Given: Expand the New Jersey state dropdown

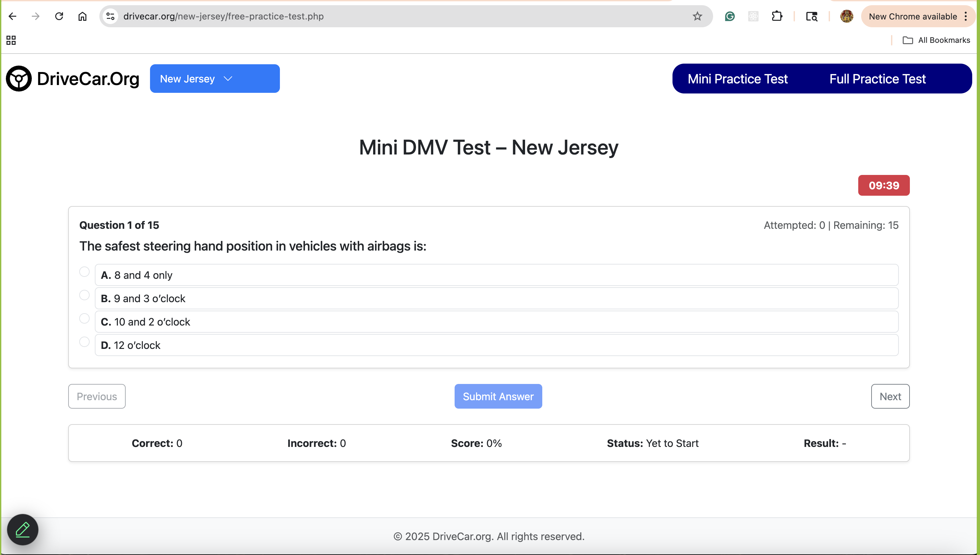Looking at the screenshot, I should click(x=215, y=79).
